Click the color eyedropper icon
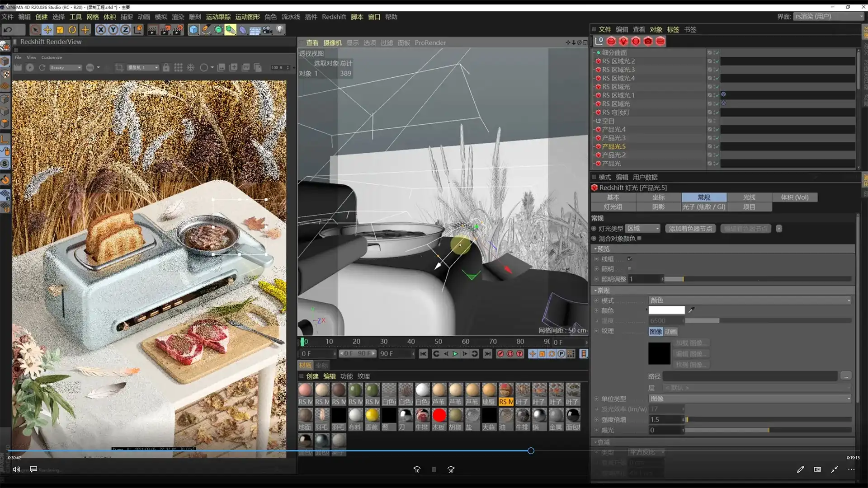 (x=691, y=310)
